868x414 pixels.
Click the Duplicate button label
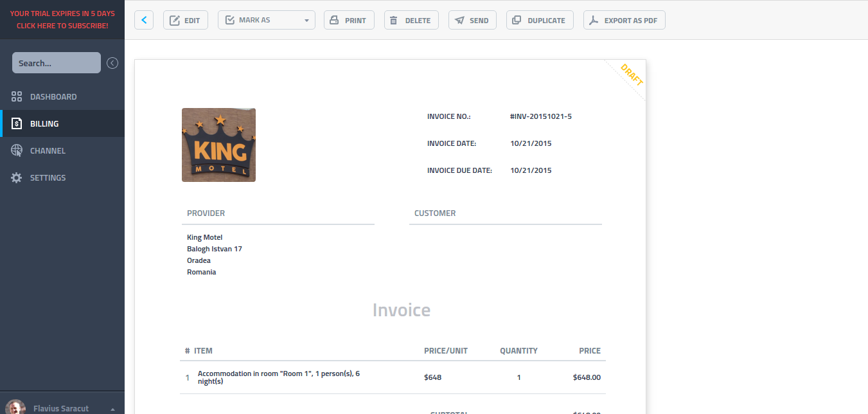(x=546, y=21)
